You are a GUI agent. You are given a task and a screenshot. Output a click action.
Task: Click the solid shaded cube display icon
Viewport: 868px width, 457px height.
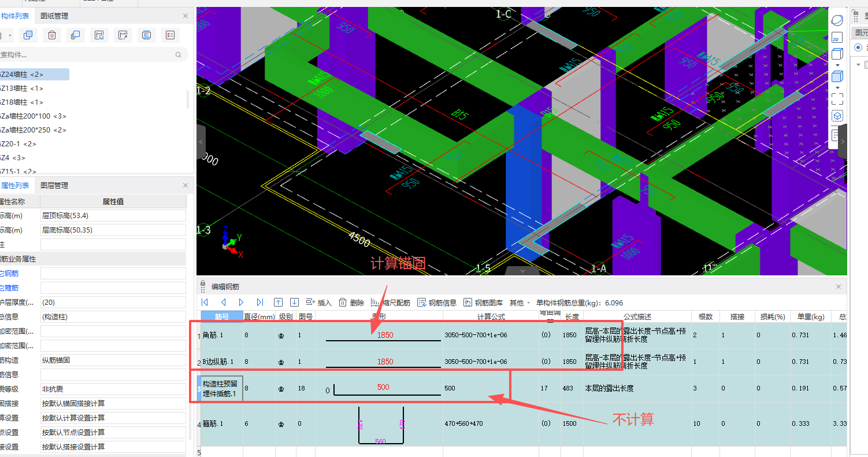[x=837, y=76]
